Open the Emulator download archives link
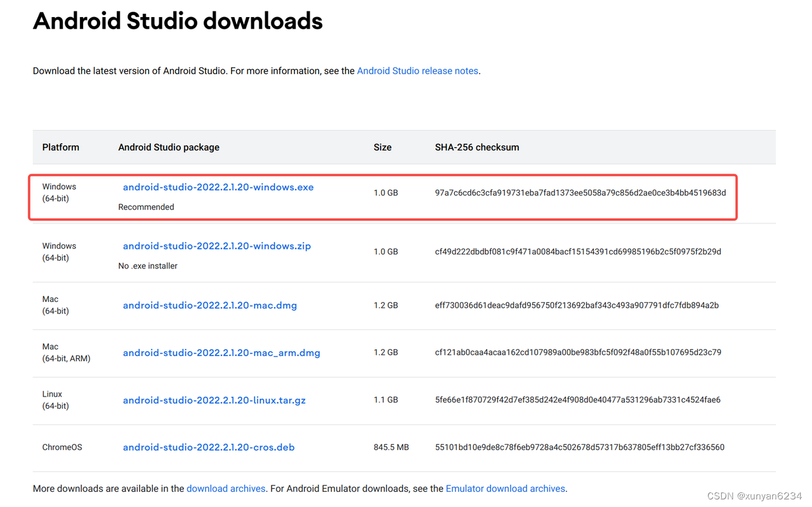 coord(505,489)
